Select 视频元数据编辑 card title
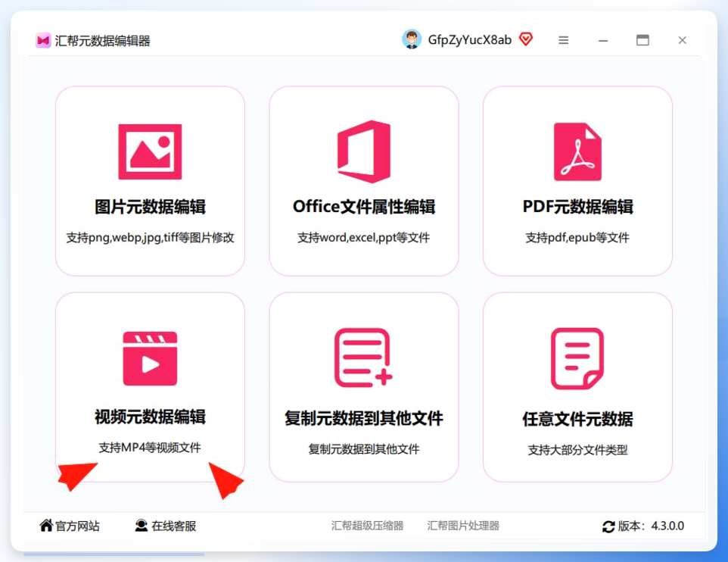Image resolution: width=728 pixels, height=562 pixels. (150, 417)
